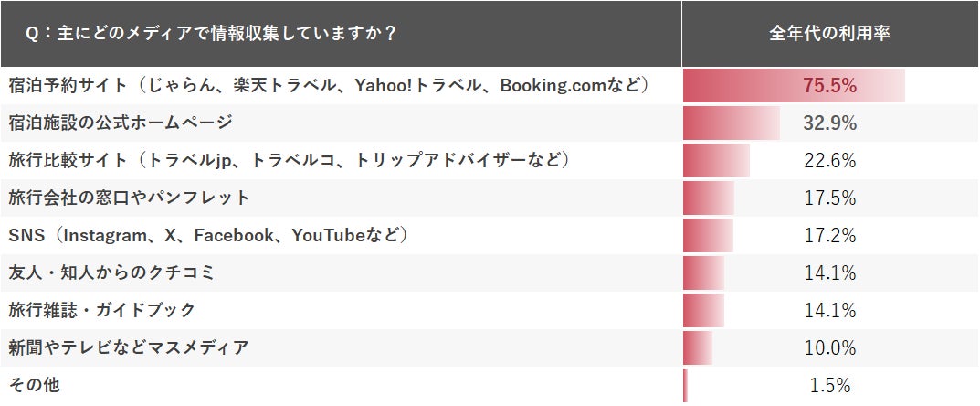Select the 新聞やテレビなどマスメディア label
Image resolution: width=980 pixels, height=406 pixels.
pyautogui.click(x=129, y=348)
